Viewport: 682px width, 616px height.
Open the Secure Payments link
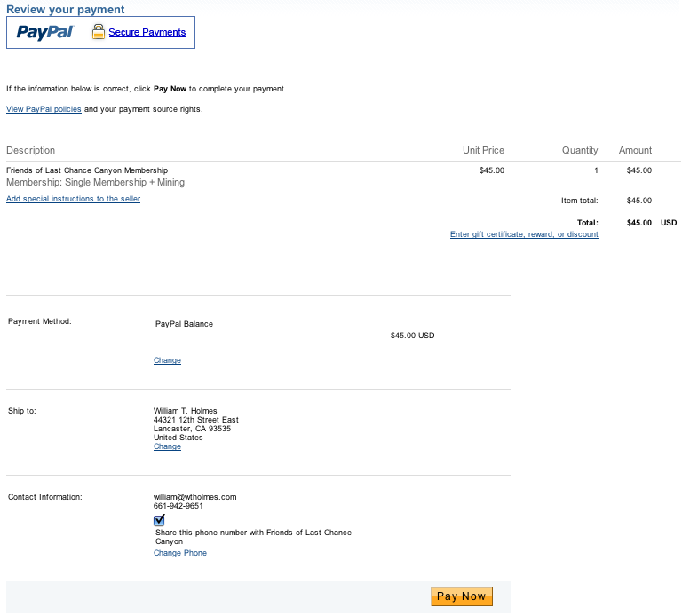(147, 32)
